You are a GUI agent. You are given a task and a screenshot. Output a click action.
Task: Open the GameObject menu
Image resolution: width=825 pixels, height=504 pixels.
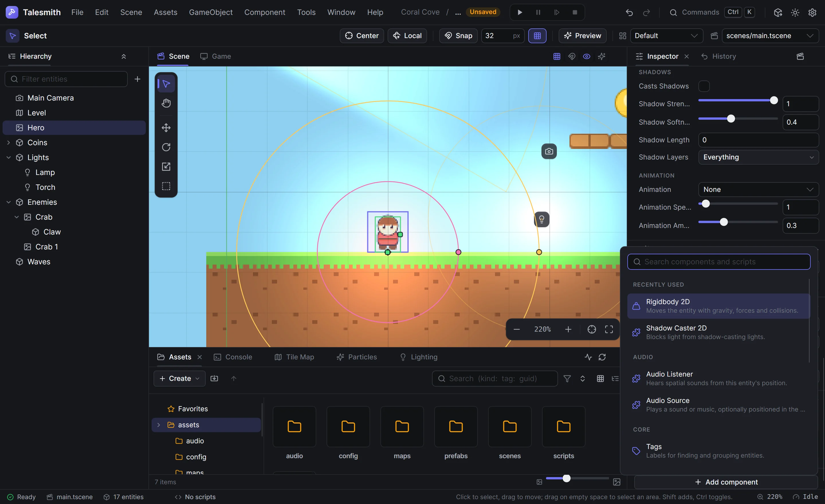tap(211, 12)
